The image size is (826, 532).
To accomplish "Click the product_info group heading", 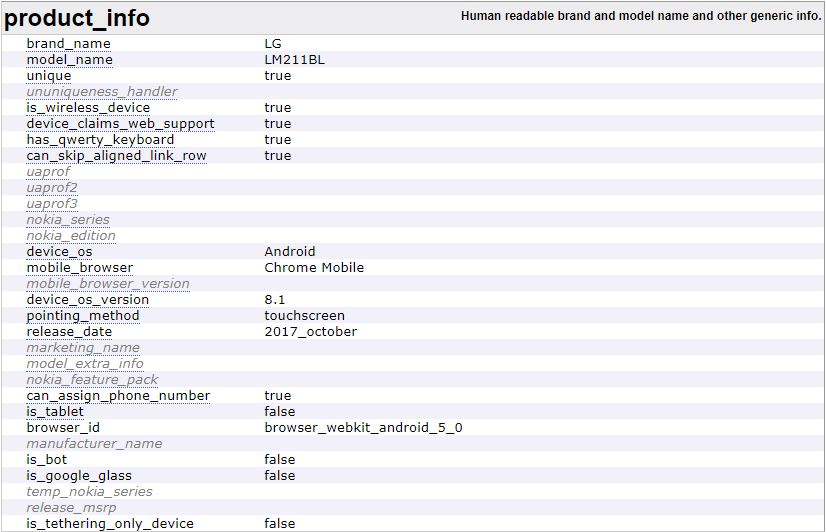I will (77, 18).
